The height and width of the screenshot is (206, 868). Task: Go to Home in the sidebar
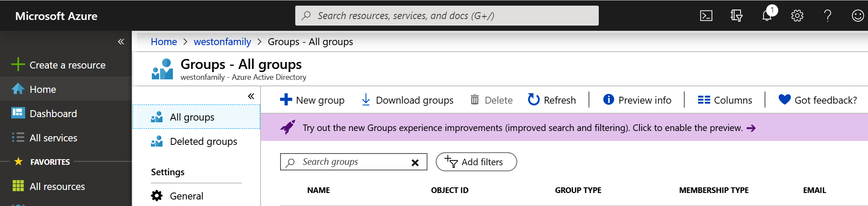(66, 89)
